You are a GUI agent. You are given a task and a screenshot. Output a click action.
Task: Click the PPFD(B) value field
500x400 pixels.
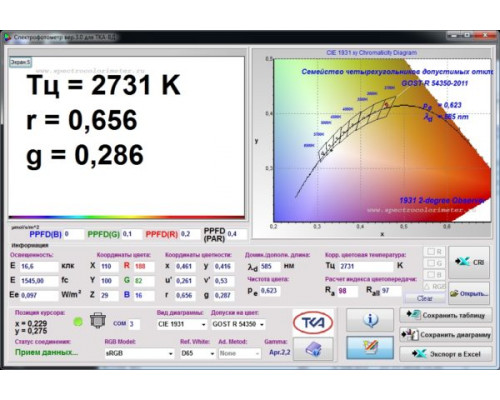pos(74,234)
